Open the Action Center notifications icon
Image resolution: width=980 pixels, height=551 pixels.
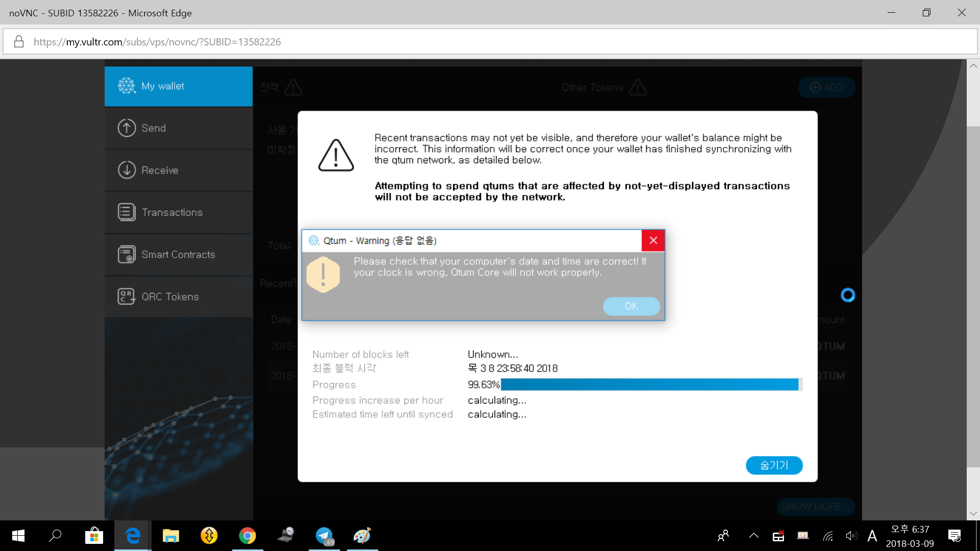pos(954,536)
